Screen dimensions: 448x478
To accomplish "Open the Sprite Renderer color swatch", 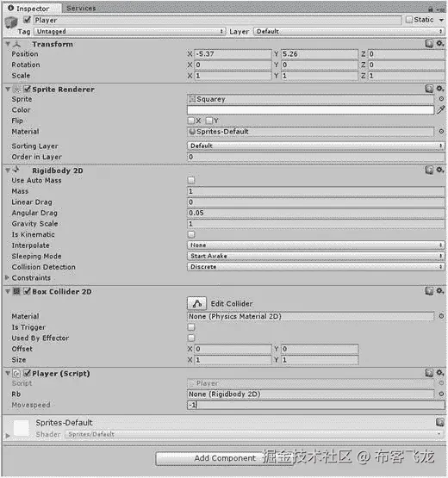I will [310, 110].
